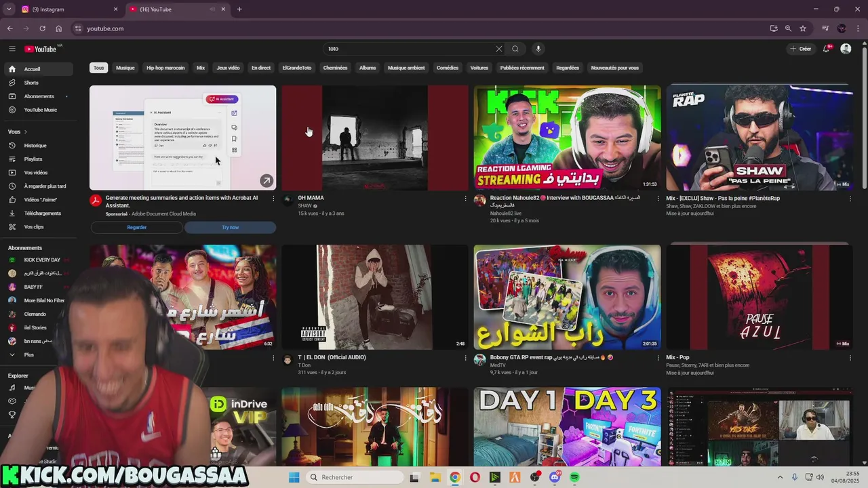The height and width of the screenshot is (488, 868).
Task: Open File Explorer from the taskbar
Action: tap(435, 477)
